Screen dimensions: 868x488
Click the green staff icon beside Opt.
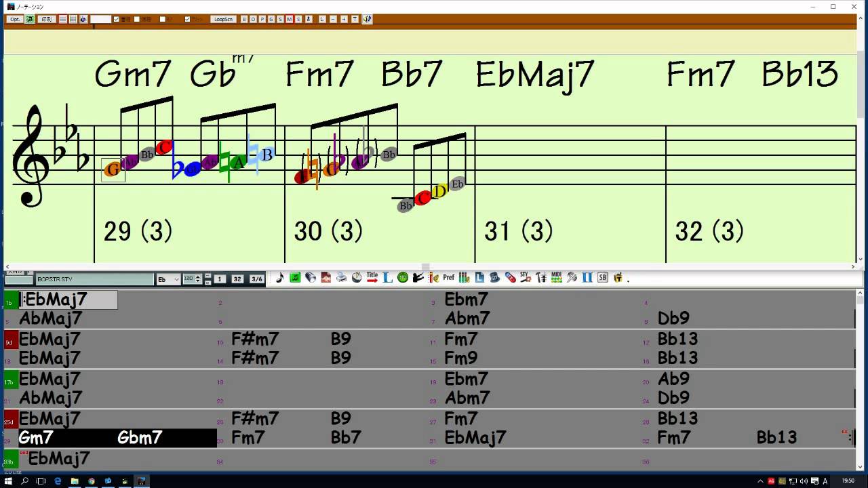pos(29,19)
